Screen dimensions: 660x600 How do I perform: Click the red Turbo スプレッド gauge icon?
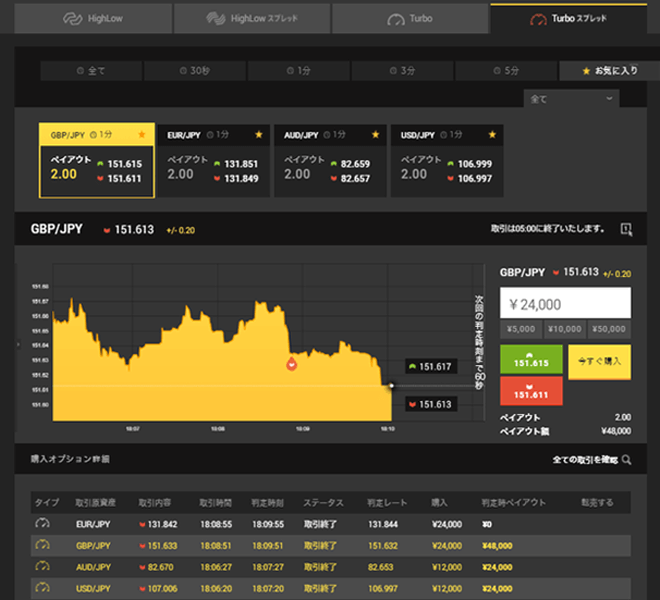(538, 19)
